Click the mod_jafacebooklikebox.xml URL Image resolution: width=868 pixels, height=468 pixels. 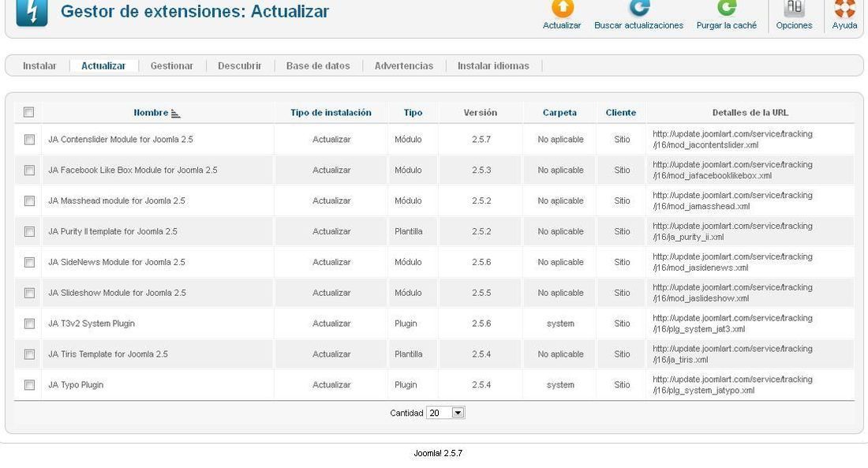(732, 170)
